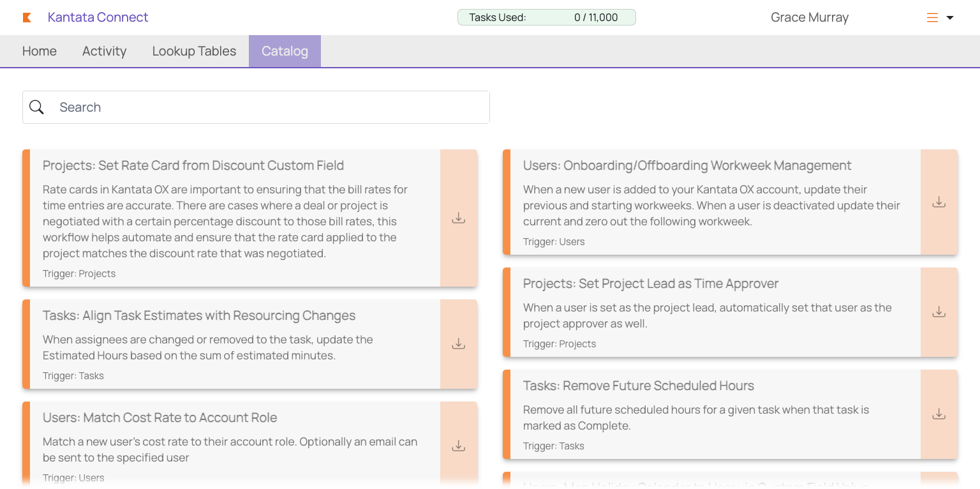Open Tasks: Remove Future Scheduled Hours card
This screenshot has height=489, width=980.
pyautogui.click(x=711, y=414)
